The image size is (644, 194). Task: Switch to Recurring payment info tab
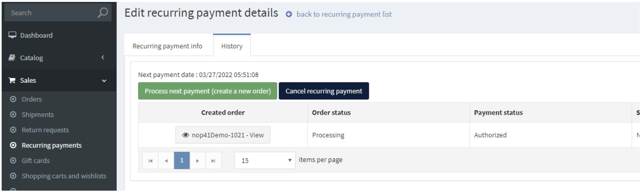pyautogui.click(x=167, y=46)
